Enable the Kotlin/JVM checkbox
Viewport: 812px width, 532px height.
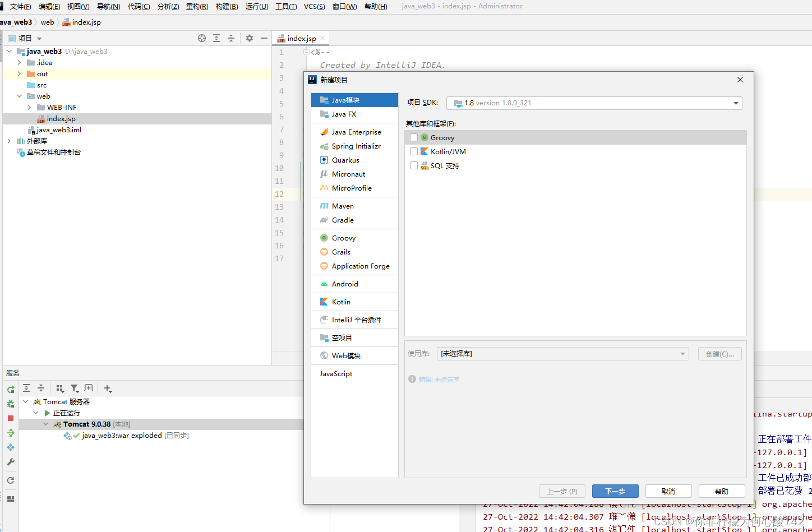point(414,151)
